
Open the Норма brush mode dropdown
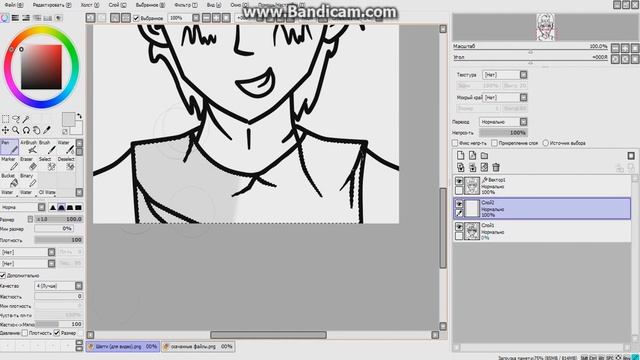23,207
